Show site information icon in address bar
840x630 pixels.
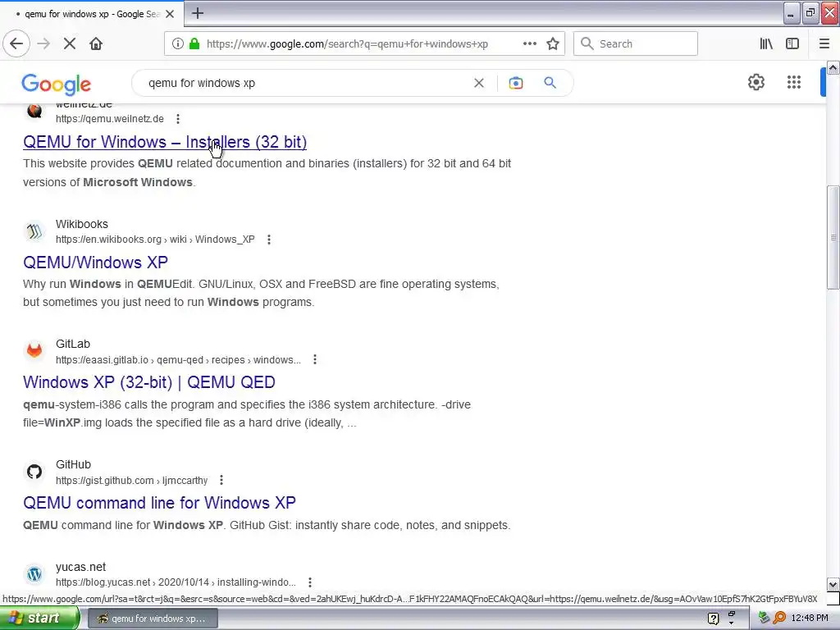coord(178,44)
